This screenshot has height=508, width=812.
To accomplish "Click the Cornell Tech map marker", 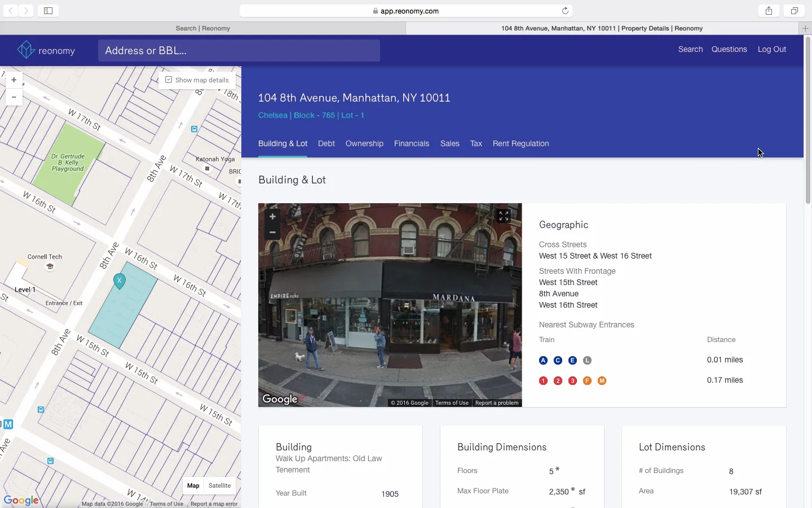I will coord(50,267).
